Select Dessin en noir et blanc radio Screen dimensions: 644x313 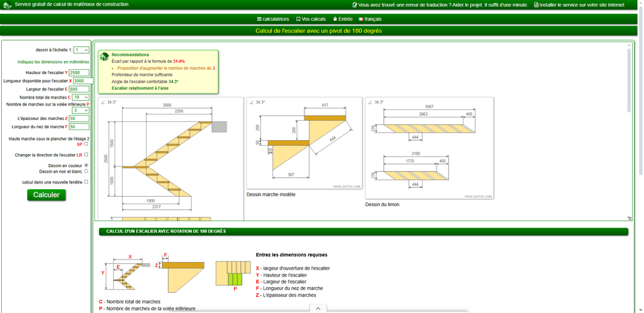coord(86,171)
